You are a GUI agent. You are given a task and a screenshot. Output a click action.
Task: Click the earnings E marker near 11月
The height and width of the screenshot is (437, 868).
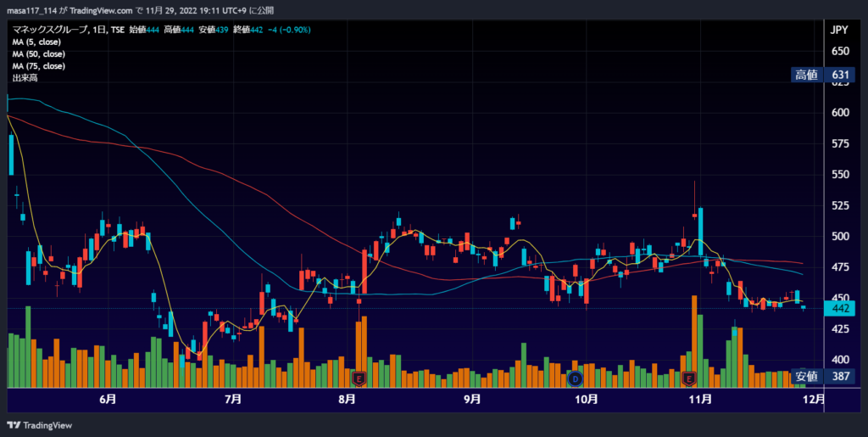click(689, 378)
